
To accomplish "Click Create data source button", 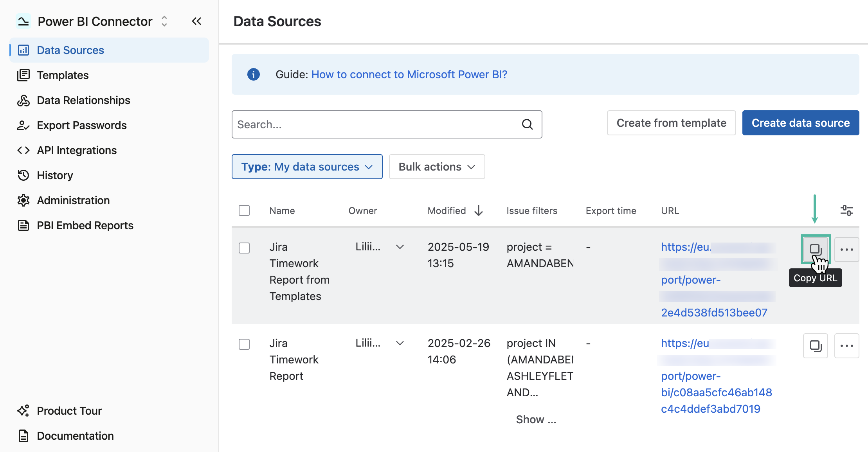I will tap(801, 123).
